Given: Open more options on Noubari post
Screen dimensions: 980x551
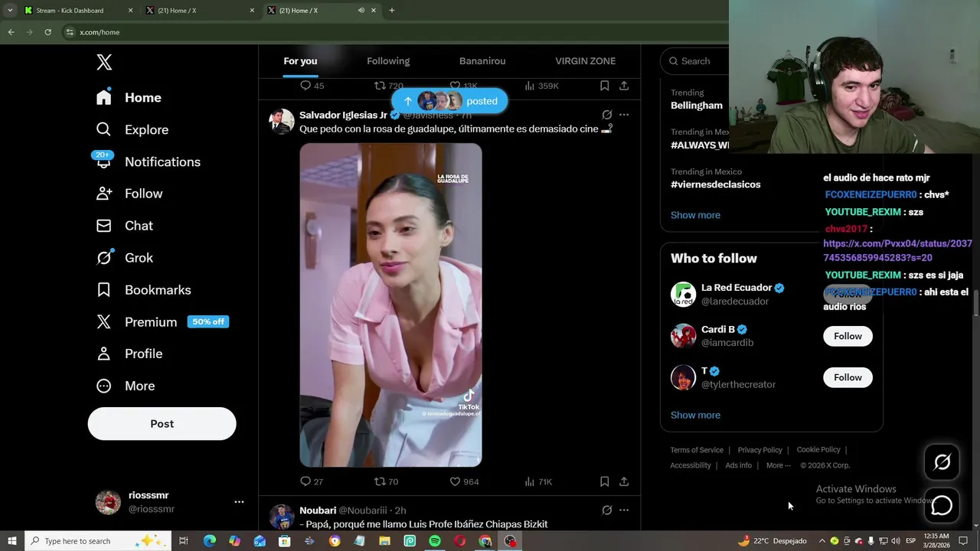Looking at the screenshot, I should click(x=624, y=510).
